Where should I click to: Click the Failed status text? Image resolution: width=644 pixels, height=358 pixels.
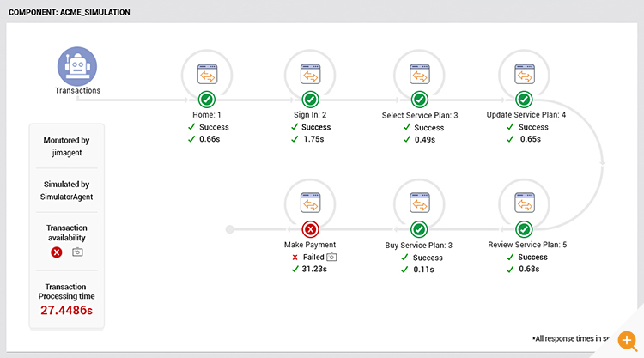[313, 257]
